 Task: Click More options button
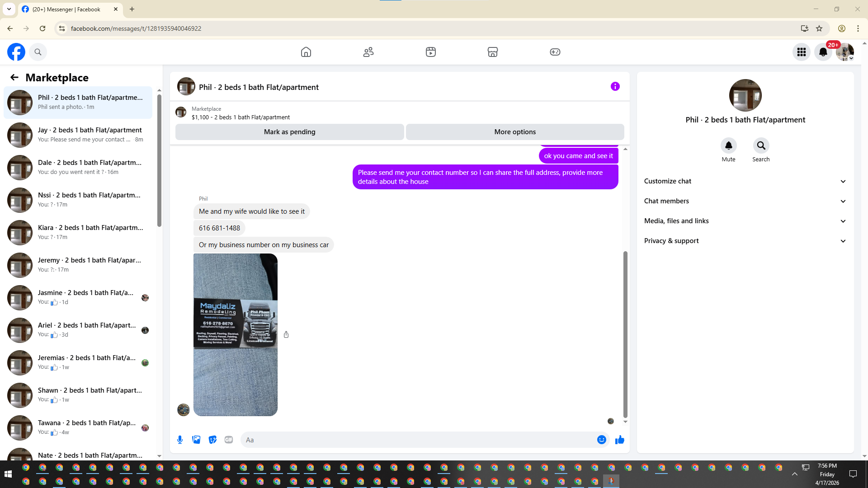[x=515, y=132]
